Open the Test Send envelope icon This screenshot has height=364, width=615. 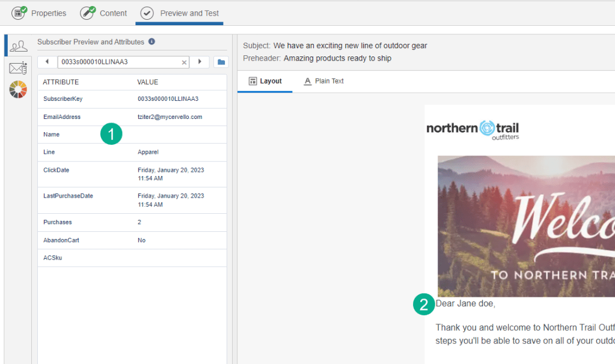tap(18, 68)
